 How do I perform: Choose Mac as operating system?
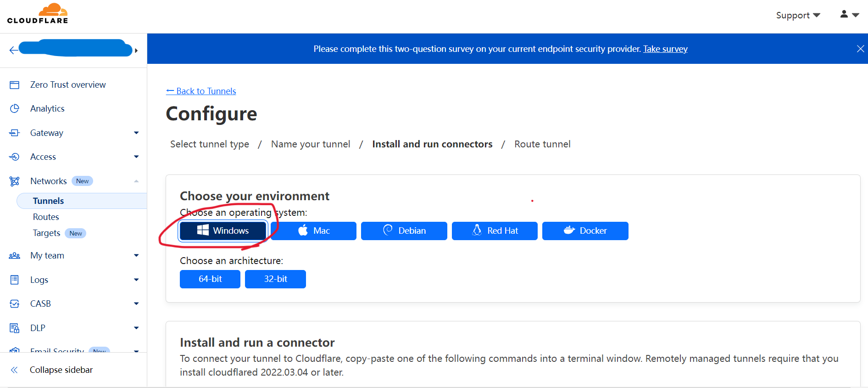314,231
